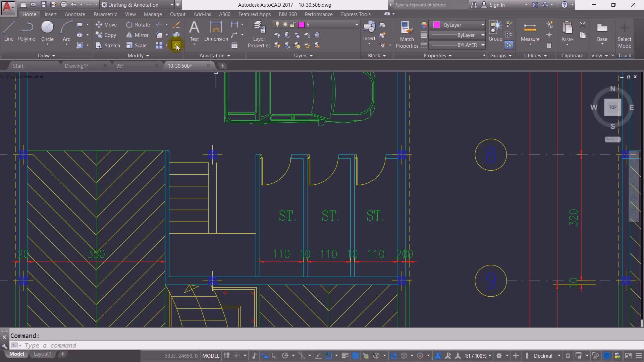Open the layer dropdown showing layer 6

click(357, 25)
